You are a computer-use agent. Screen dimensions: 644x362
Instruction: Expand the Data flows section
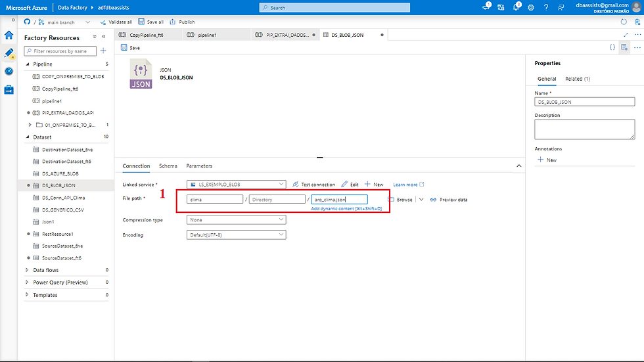(x=27, y=270)
